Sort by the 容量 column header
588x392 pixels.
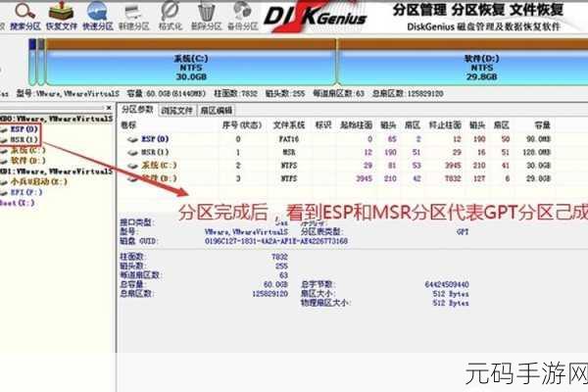click(542, 124)
